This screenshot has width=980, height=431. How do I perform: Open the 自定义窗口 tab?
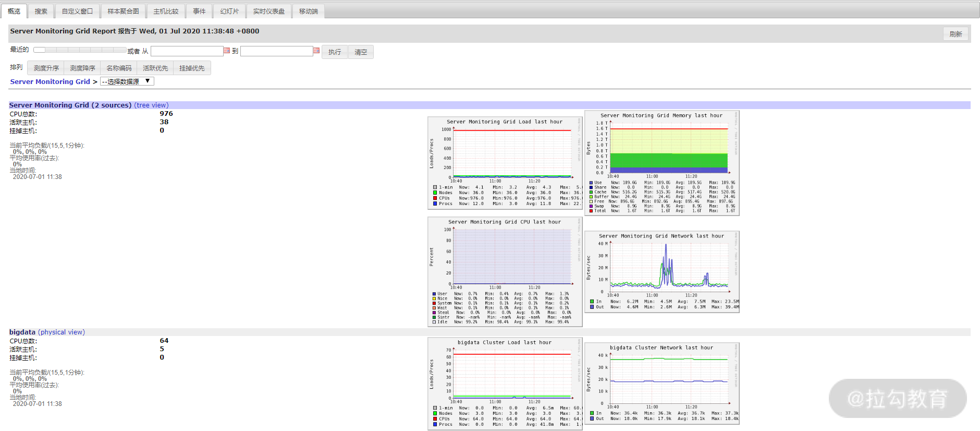(x=77, y=11)
